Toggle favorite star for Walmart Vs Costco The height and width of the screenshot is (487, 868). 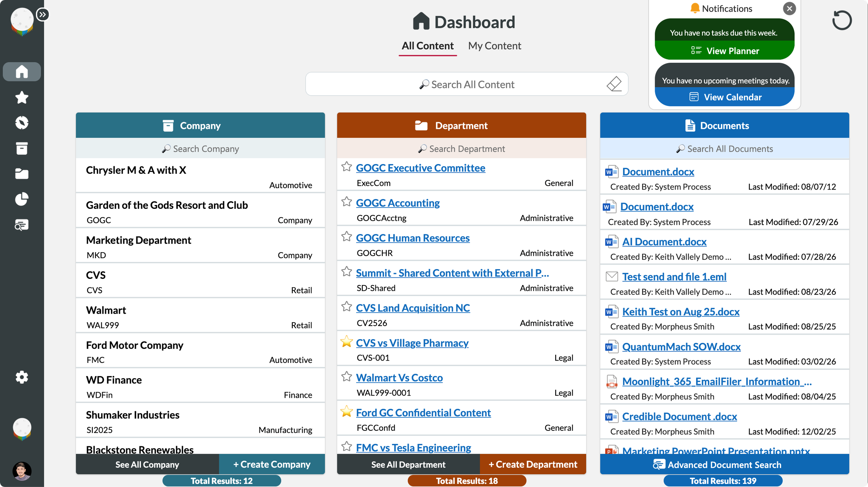(x=347, y=376)
